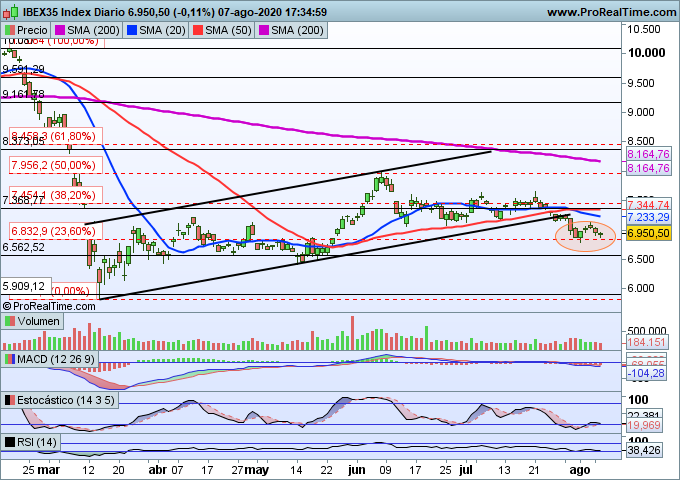680x480 pixels.
Task: Click the 7.344,74 red SMA price tag
Action: tap(649, 204)
